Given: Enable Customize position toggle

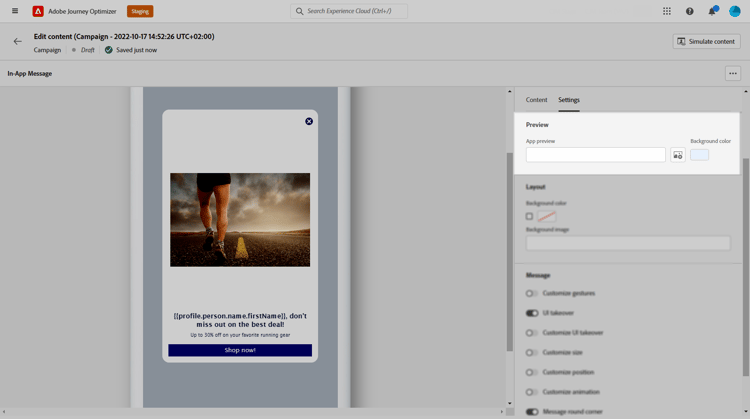Looking at the screenshot, I should pos(531,372).
